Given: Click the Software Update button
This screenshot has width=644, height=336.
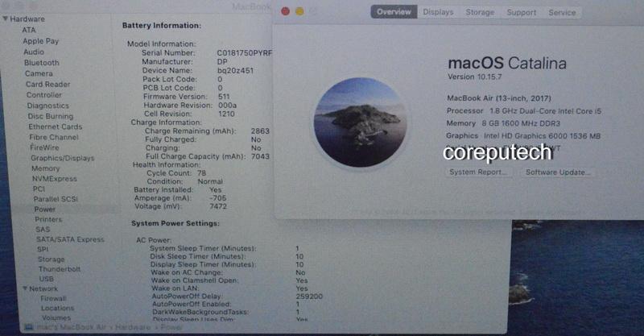Looking at the screenshot, I should [558, 172].
